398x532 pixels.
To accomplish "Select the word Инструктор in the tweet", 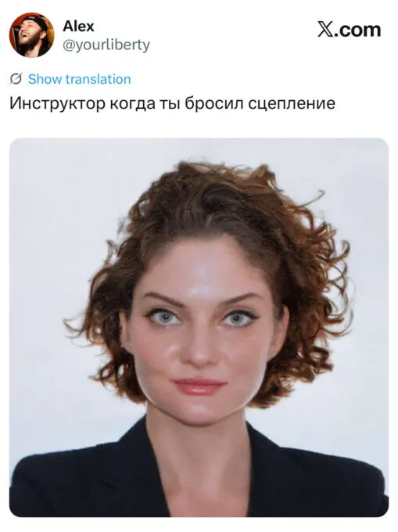I will [x=57, y=103].
